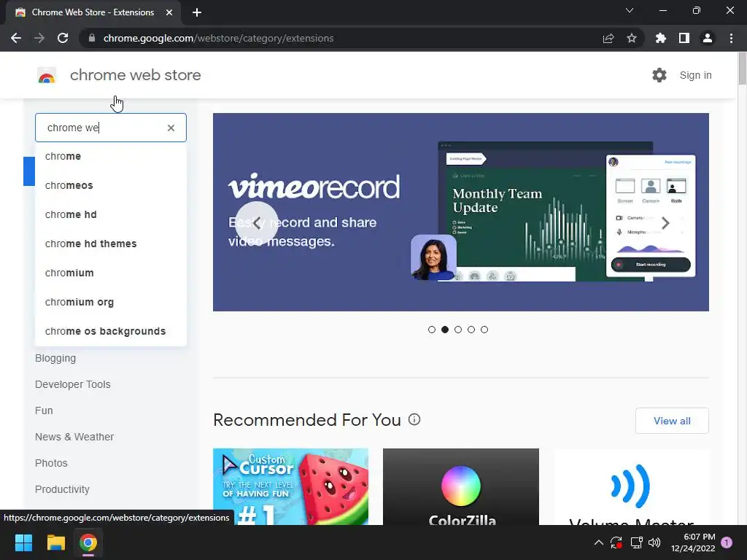Screen dimensions: 747x560
Task: Select second carousel dot indicator
Action: (x=445, y=330)
